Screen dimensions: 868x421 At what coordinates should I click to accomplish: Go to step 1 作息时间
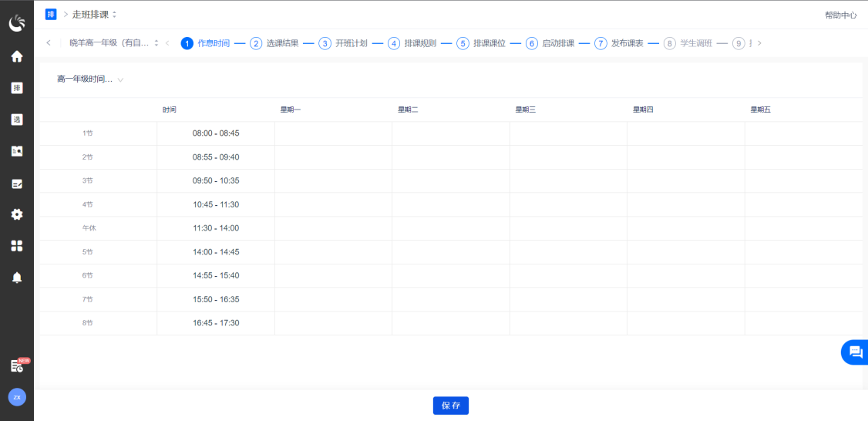point(205,43)
